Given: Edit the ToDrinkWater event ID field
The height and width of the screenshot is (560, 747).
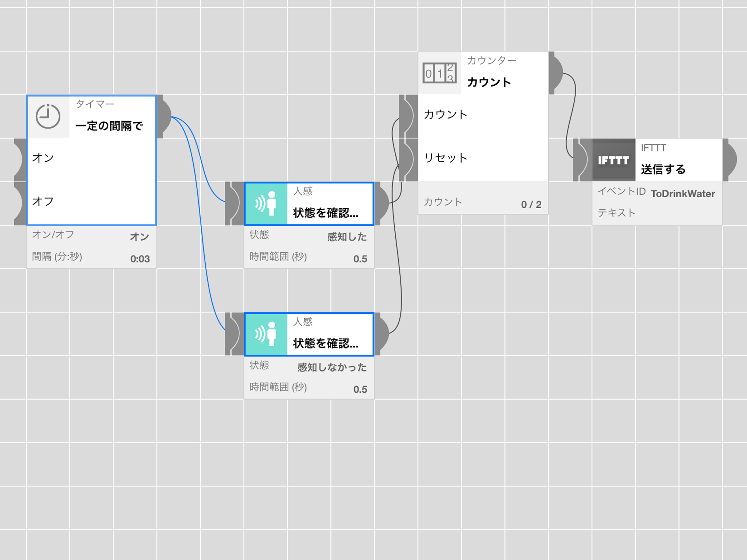Looking at the screenshot, I should click(683, 194).
